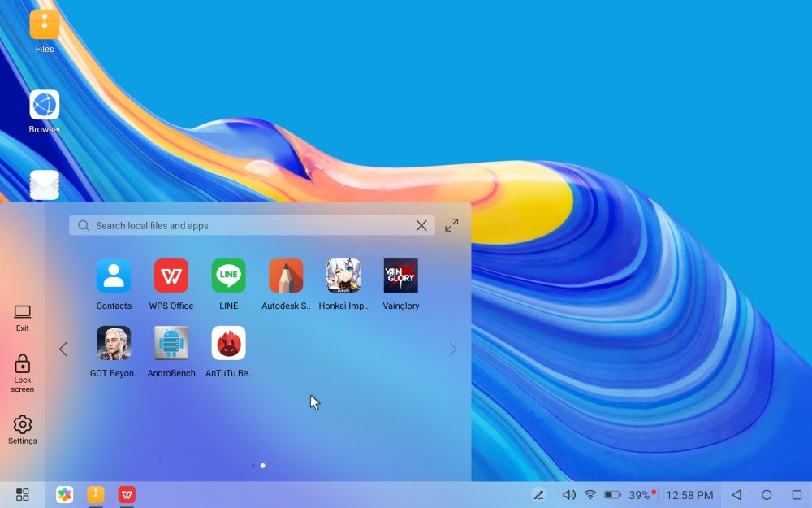Open Honkai Impact game
This screenshot has width=812, height=508.
pyautogui.click(x=343, y=276)
